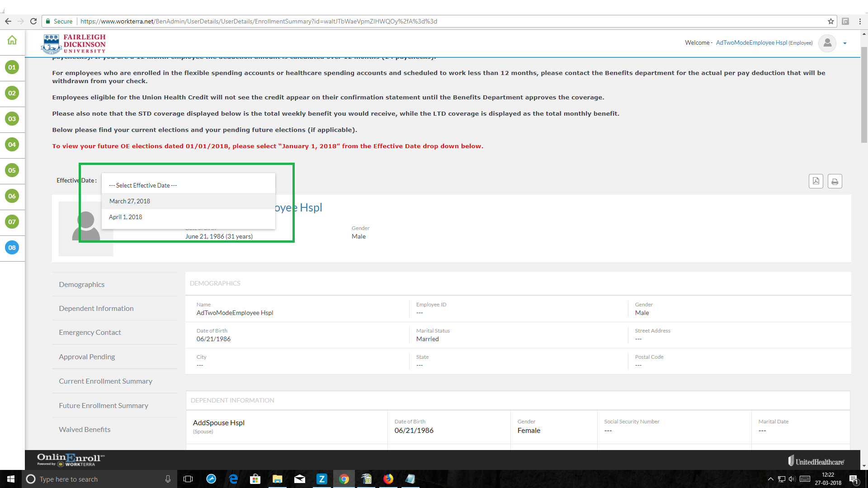The height and width of the screenshot is (488, 868).
Task: Open step 02 in sidebar
Action: tap(12, 93)
